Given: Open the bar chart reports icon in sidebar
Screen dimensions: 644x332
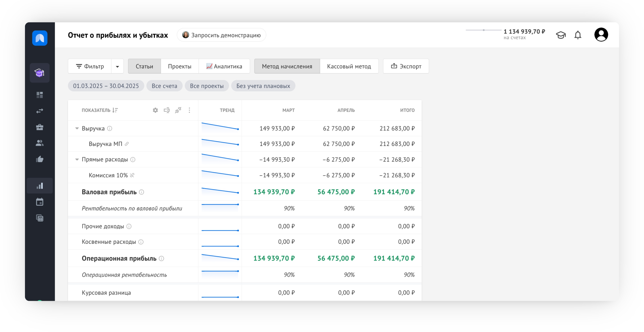Looking at the screenshot, I should 40,186.
